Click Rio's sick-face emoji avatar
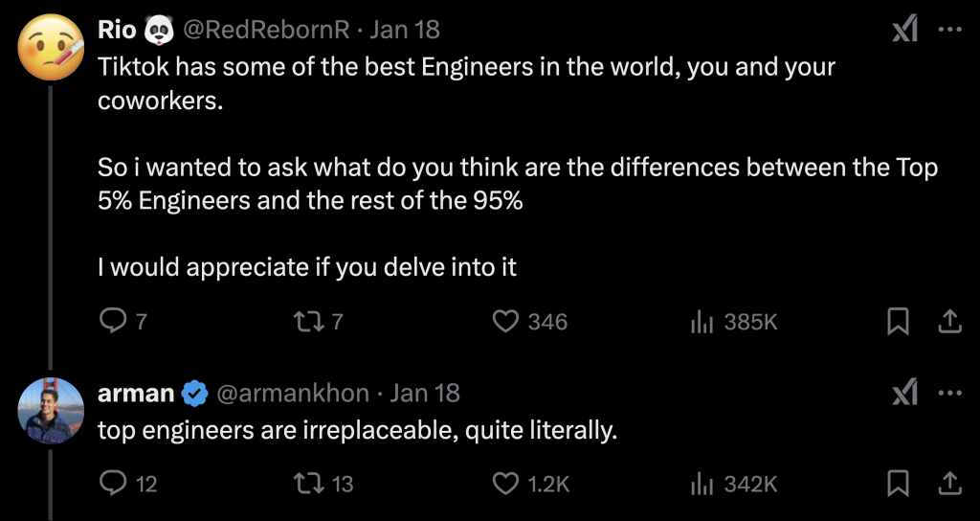 pos(51,47)
